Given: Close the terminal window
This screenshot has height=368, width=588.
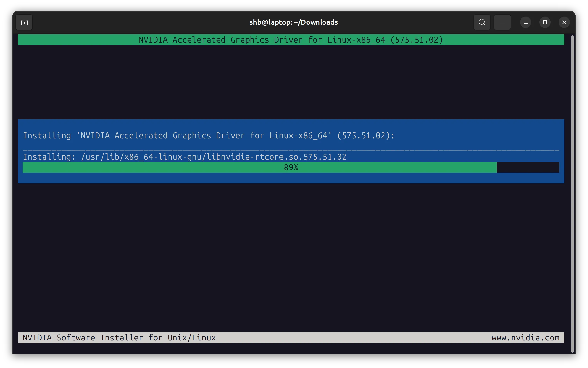Looking at the screenshot, I should tap(564, 22).
